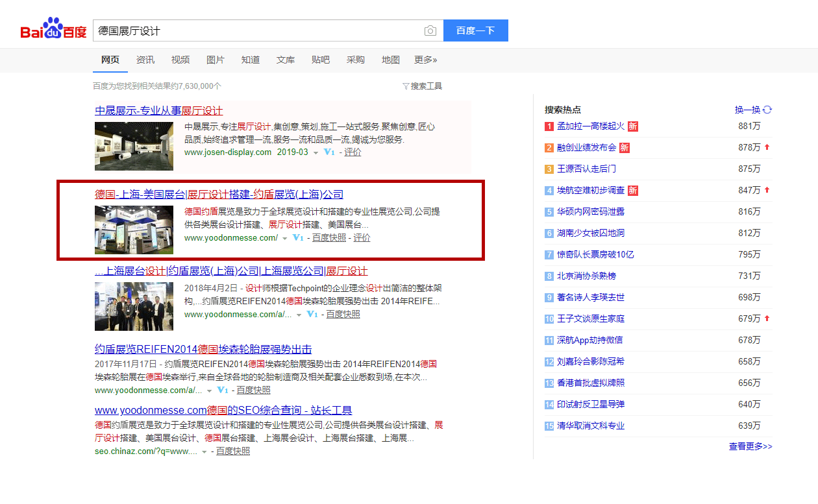
Task: Expand the 更多» menu
Action: 426,60
